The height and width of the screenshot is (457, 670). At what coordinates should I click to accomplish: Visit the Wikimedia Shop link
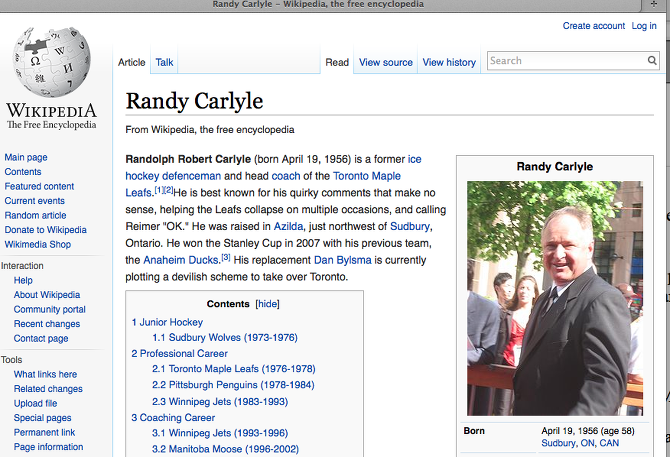[x=38, y=244]
